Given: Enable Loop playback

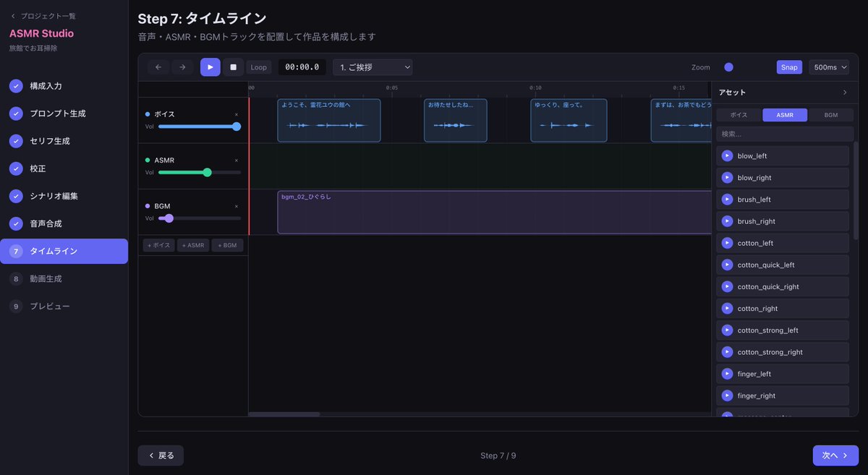Looking at the screenshot, I should pos(258,67).
